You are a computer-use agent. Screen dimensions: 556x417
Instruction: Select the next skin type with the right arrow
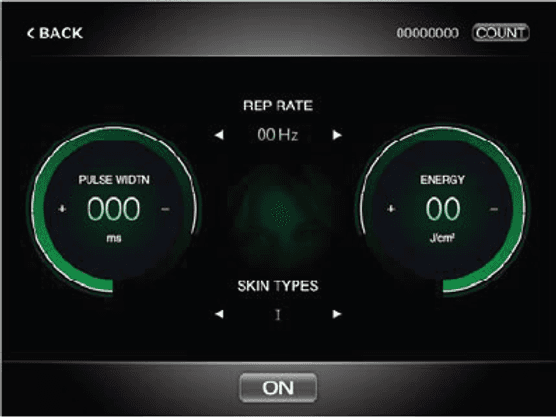point(337,314)
